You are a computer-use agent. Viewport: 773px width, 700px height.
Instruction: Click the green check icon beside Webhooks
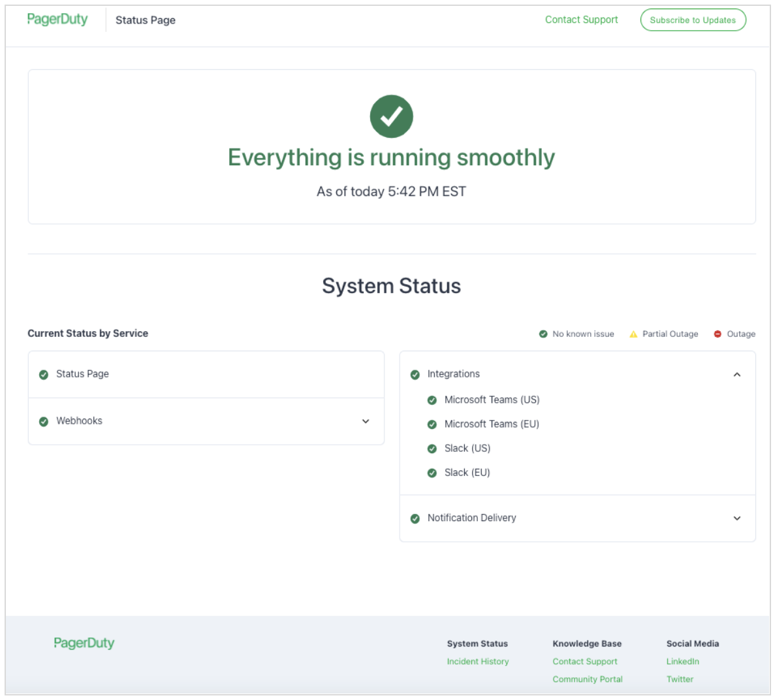tap(44, 422)
